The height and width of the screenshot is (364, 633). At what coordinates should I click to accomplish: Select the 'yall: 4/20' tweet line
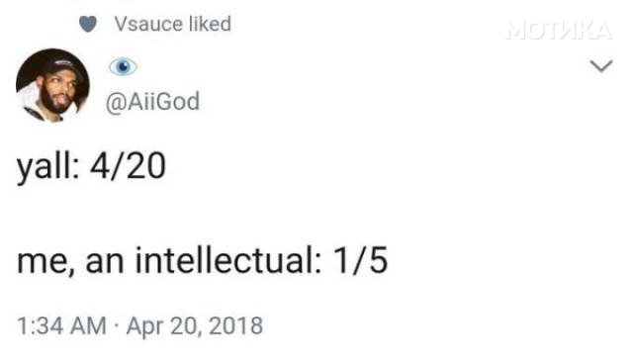click(91, 166)
